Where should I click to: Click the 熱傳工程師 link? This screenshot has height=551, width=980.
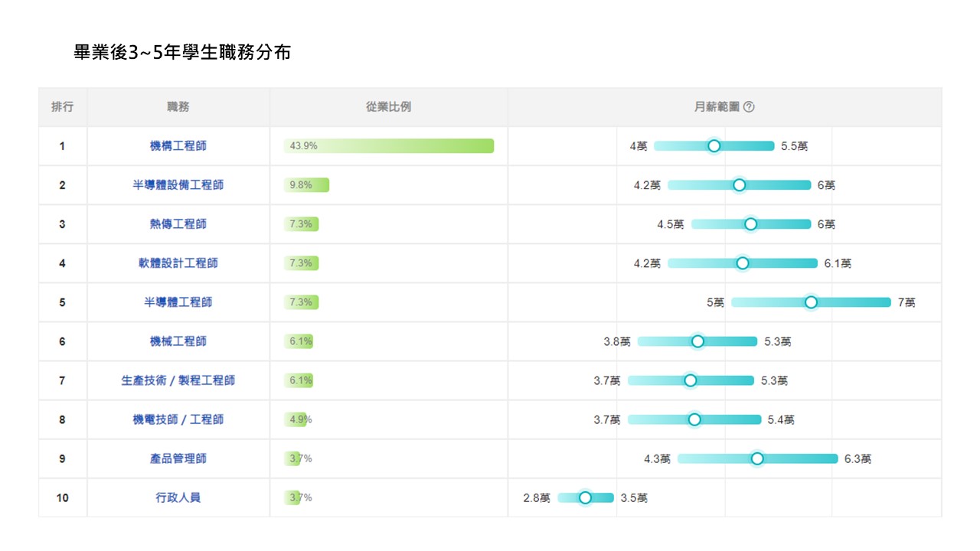point(178,224)
